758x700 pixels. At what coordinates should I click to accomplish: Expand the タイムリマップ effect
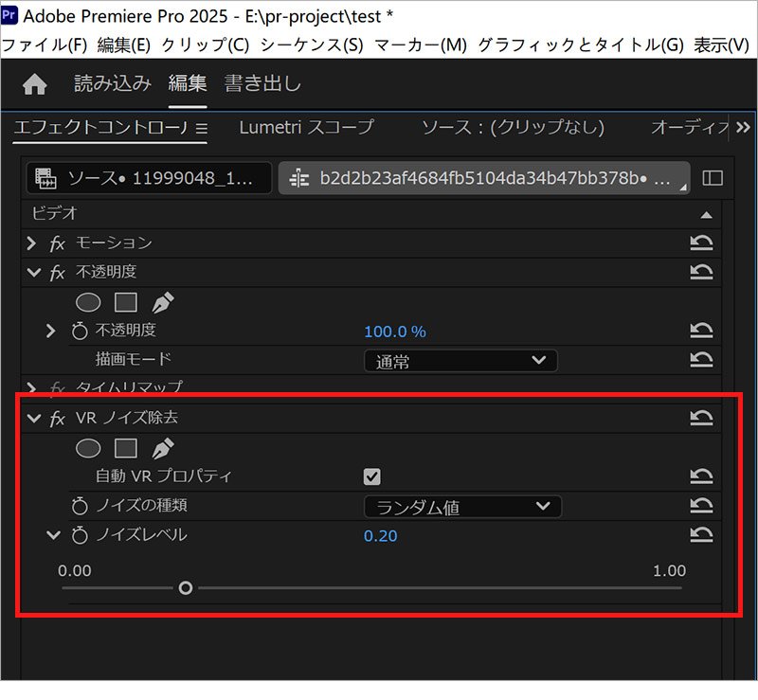(32, 387)
